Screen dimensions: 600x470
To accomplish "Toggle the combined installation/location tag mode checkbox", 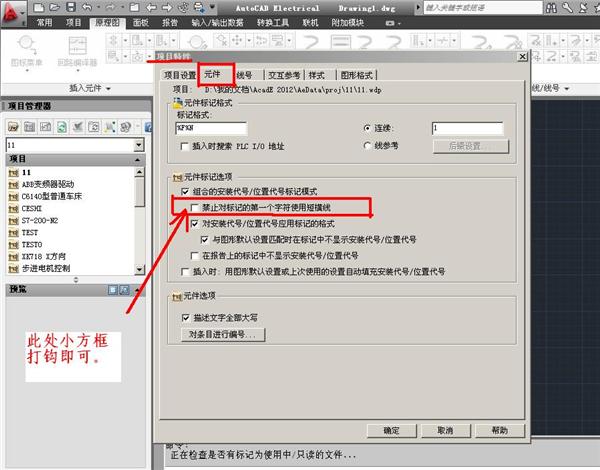I will (185, 191).
